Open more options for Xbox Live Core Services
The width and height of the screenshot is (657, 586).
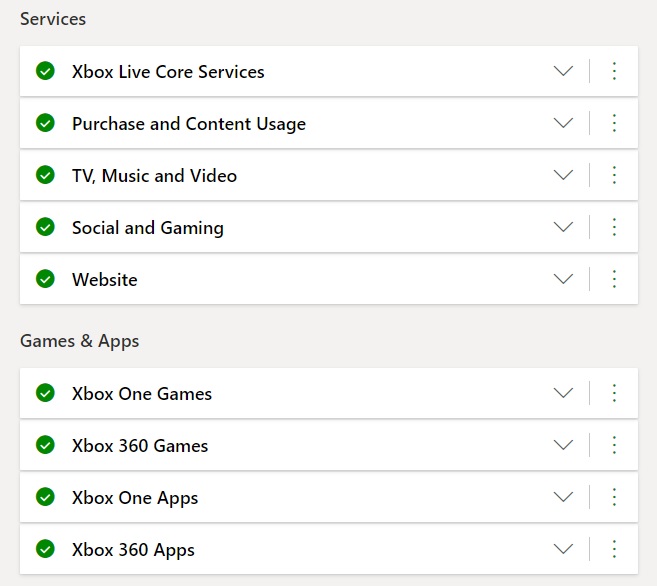[614, 71]
